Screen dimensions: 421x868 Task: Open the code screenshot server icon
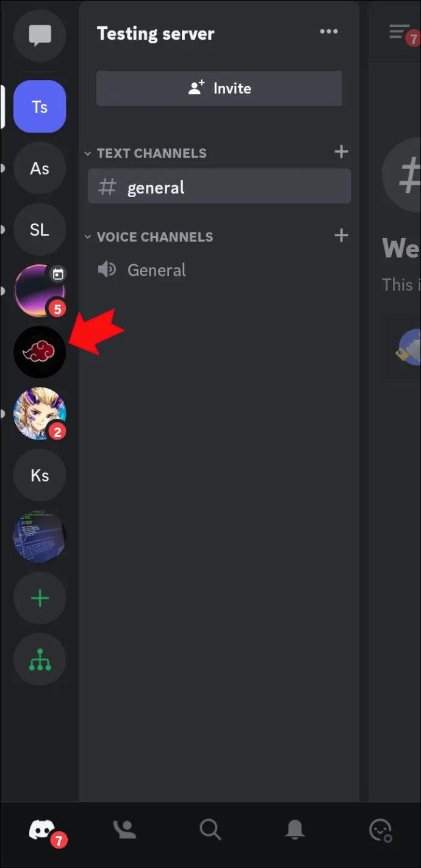(40, 537)
